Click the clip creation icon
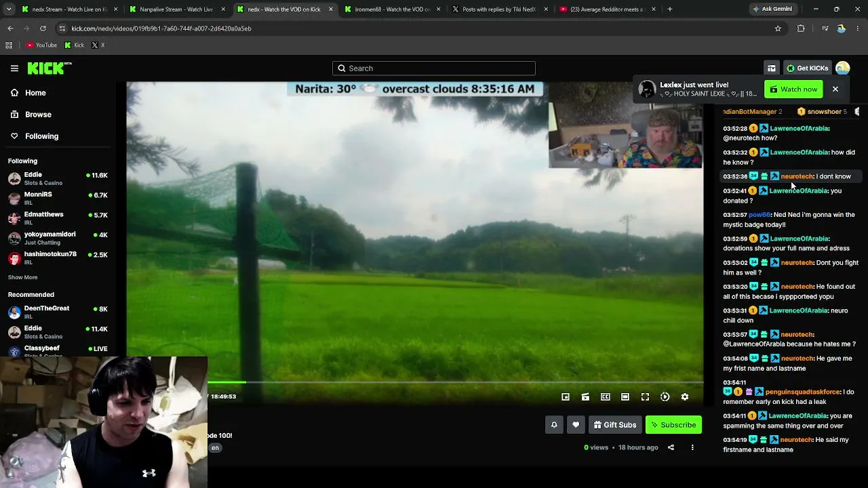Screen dimensions: 868x488 point(585,397)
